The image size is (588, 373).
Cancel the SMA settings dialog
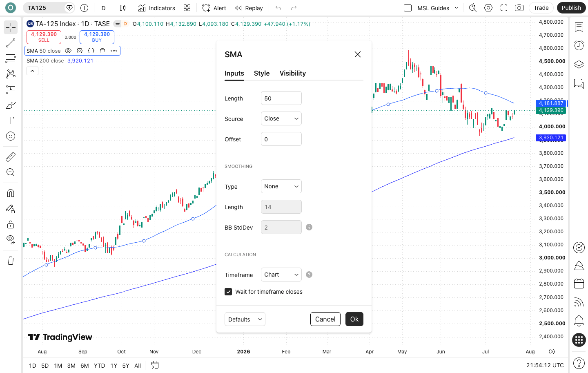tap(325, 319)
